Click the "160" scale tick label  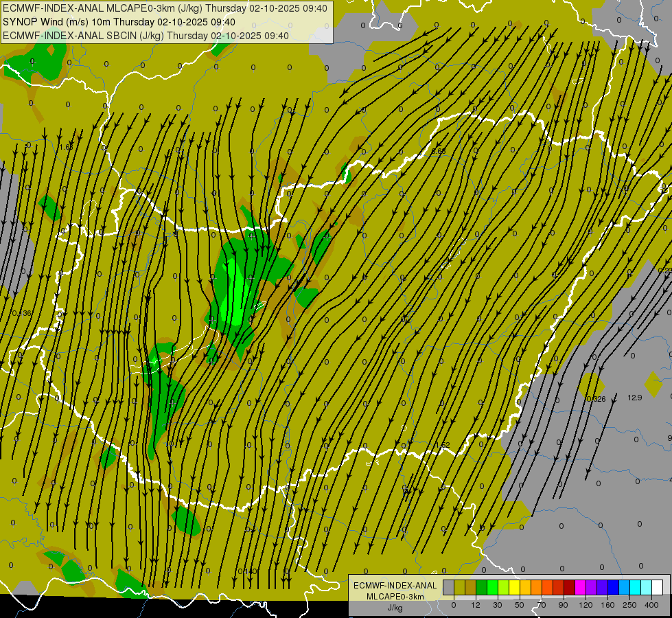click(x=607, y=605)
